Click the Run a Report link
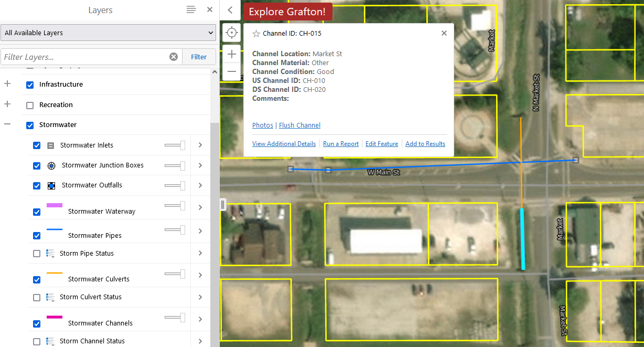Viewport: 644px width, 347px height. pos(341,144)
